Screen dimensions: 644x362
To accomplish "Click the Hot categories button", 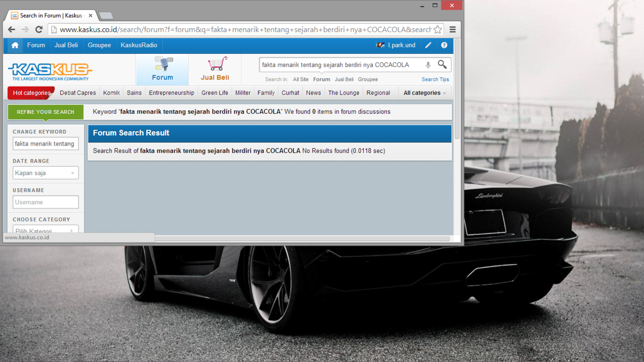I will point(31,93).
